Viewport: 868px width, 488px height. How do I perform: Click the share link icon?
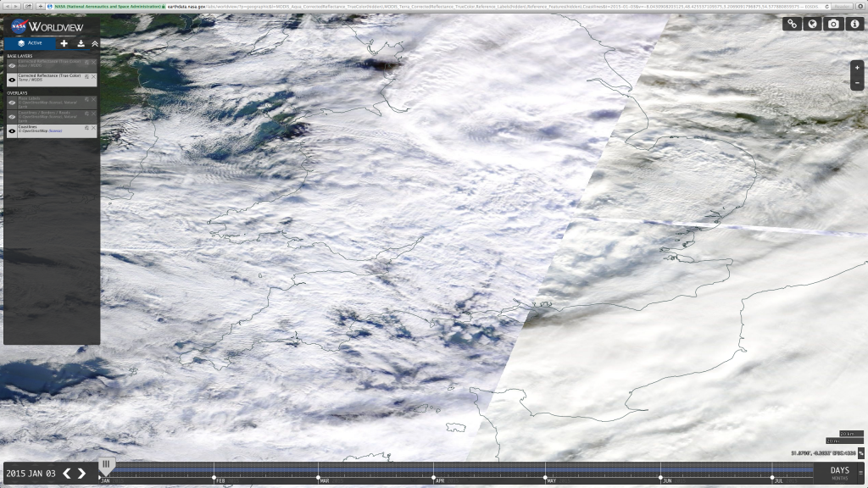[x=793, y=24]
